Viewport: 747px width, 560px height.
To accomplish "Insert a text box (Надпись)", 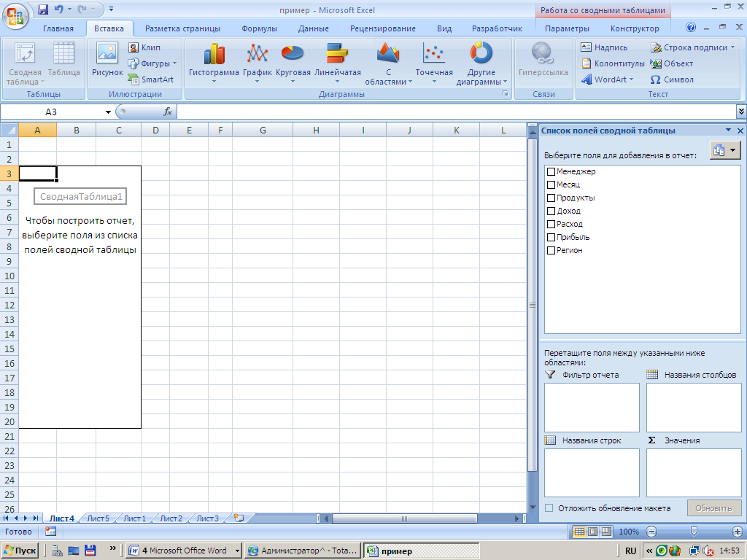I will pyautogui.click(x=604, y=47).
